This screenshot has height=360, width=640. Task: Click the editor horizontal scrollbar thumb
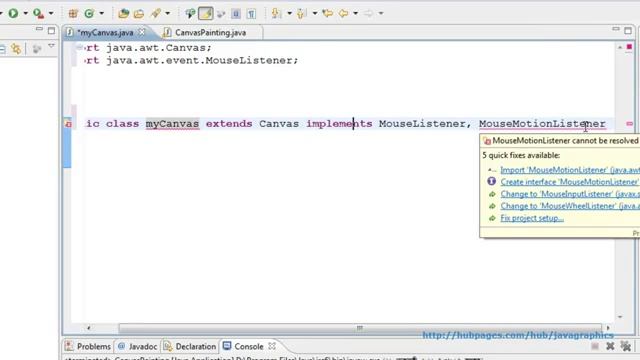click(360, 328)
